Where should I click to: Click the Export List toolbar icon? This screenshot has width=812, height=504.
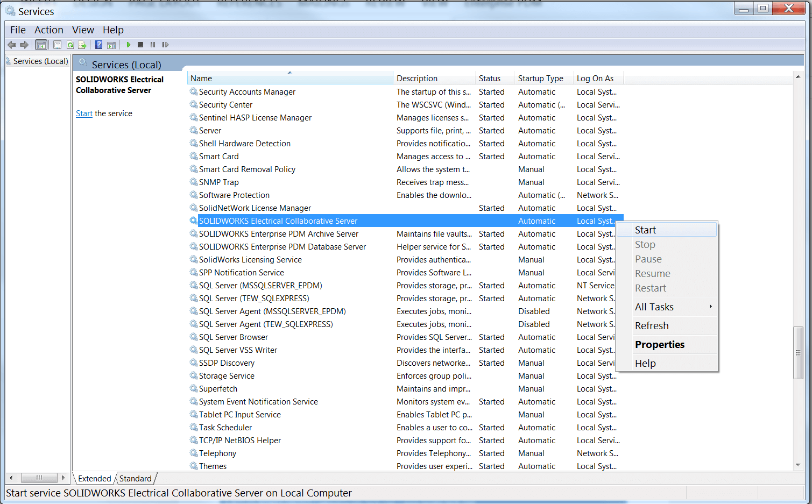82,45
